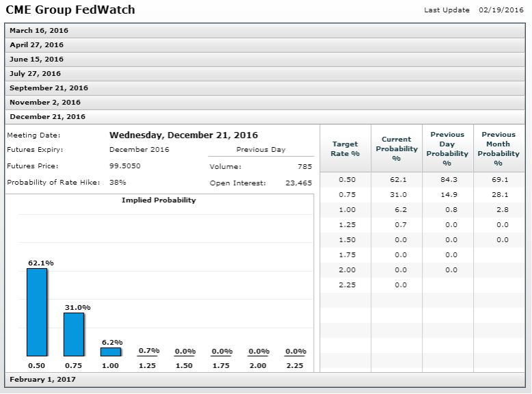Image resolution: width=532 pixels, height=394 pixels.
Task: Click the Previous Month Probability % header
Action: click(x=498, y=149)
